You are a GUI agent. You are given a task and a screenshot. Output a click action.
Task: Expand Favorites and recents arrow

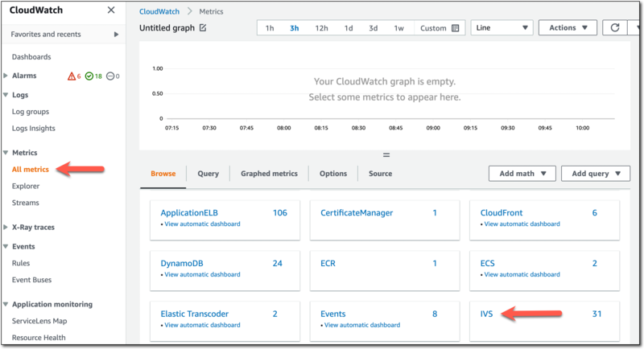116,35
